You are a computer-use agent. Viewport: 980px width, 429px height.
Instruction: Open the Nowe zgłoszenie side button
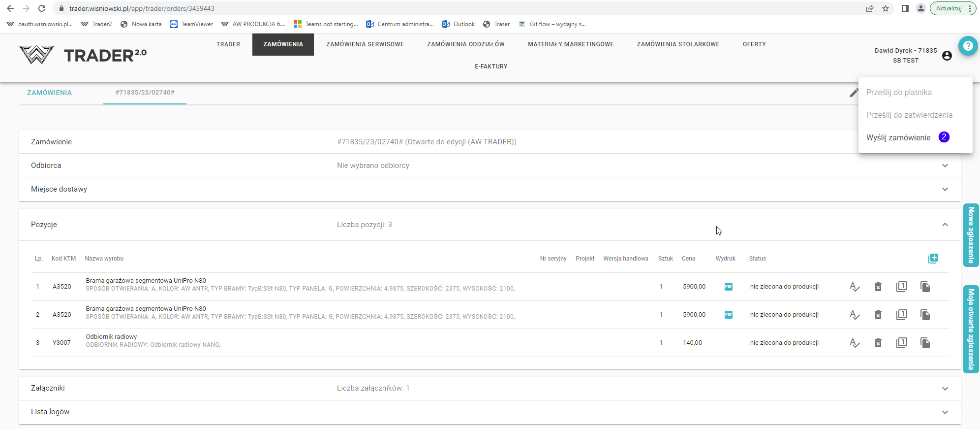(971, 235)
